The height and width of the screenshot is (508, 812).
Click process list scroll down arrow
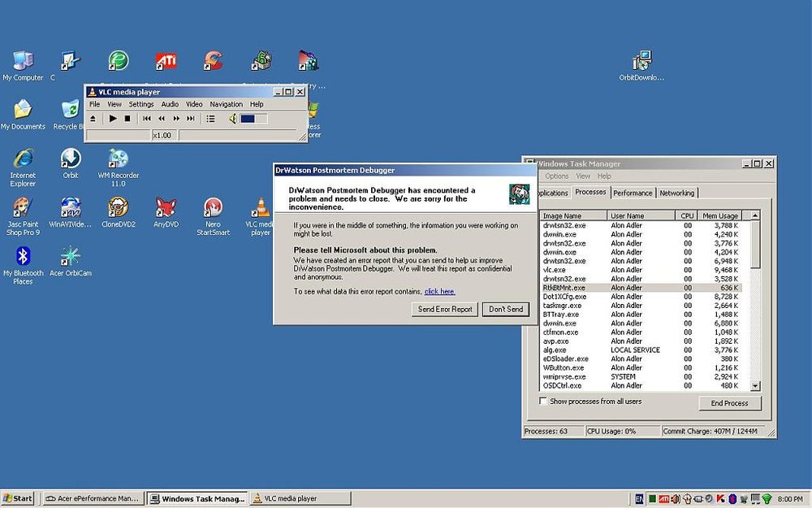(x=755, y=385)
